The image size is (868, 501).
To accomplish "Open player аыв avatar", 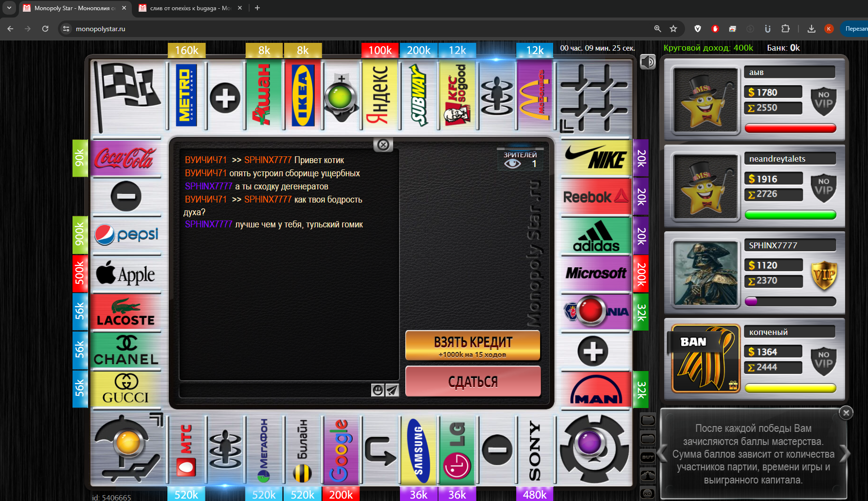I will pyautogui.click(x=705, y=100).
